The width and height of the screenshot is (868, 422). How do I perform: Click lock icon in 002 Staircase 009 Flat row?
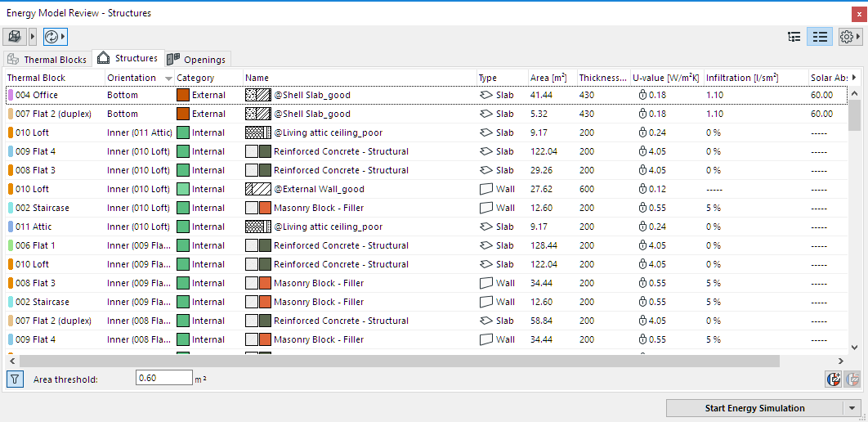tap(642, 303)
